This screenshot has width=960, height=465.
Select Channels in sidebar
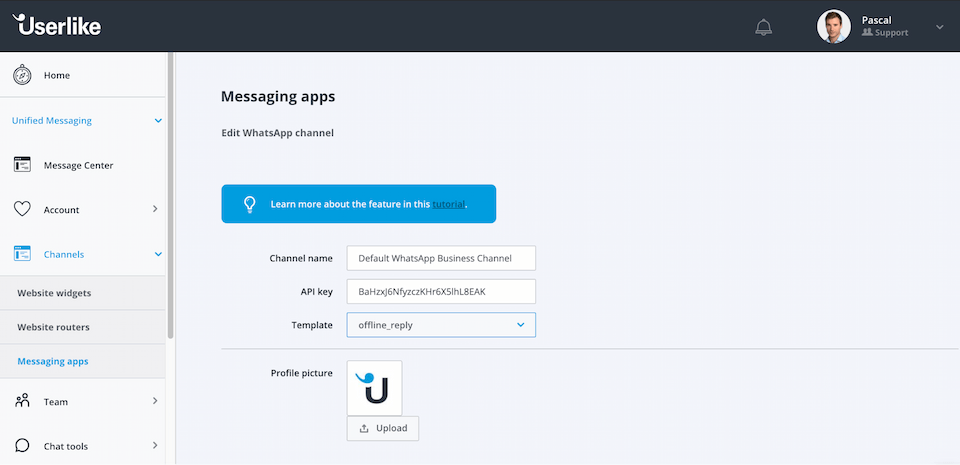click(x=64, y=254)
